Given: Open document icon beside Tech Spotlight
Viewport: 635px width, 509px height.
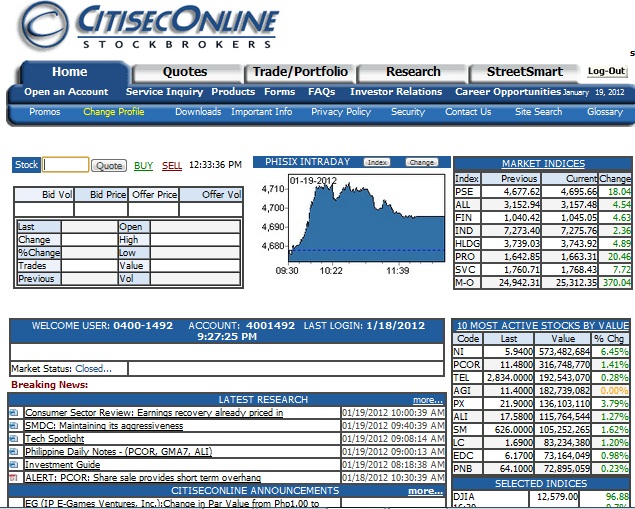Looking at the screenshot, I should 14,439.
